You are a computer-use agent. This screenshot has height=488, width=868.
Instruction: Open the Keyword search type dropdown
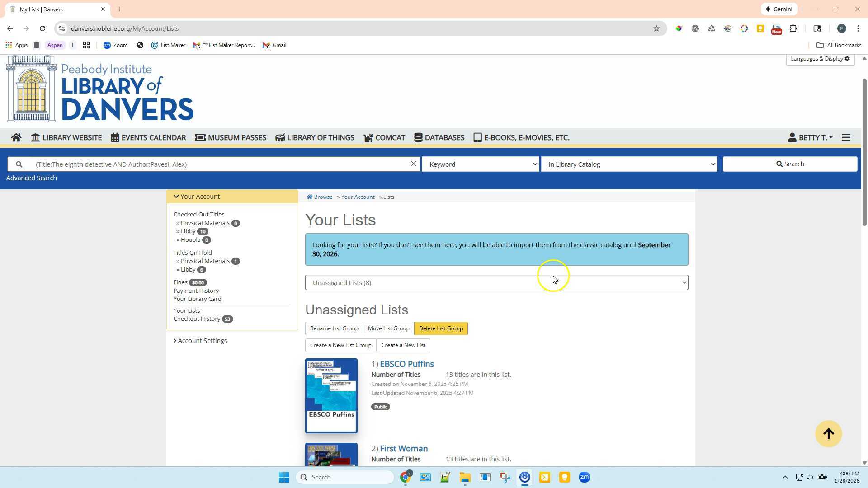click(x=480, y=164)
